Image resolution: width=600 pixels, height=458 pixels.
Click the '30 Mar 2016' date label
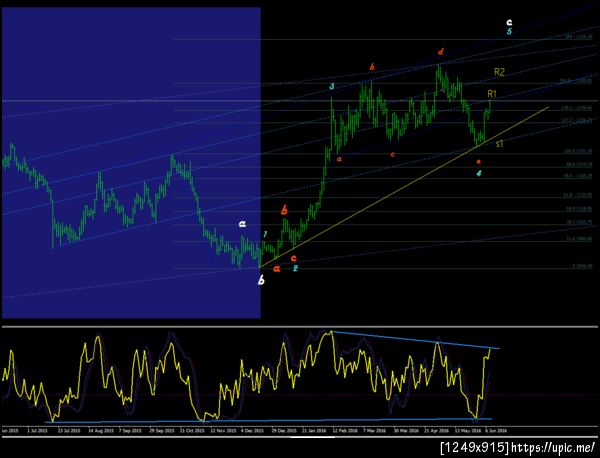[x=406, y=430]
